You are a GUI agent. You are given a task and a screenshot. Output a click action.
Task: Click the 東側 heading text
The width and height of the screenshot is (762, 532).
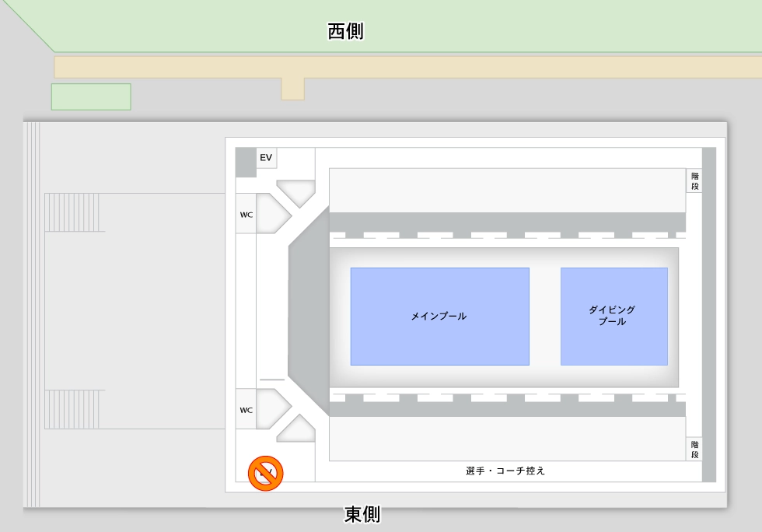(362, 515)
